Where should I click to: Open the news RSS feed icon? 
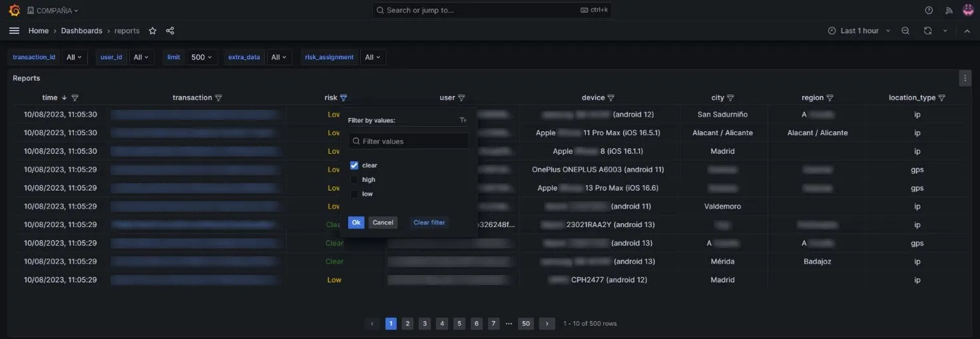pyautogui.click(x=949, y=11)
